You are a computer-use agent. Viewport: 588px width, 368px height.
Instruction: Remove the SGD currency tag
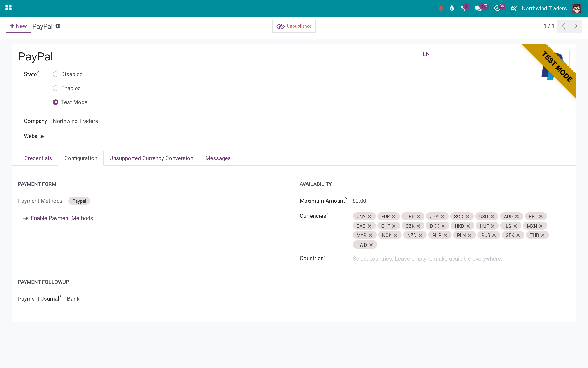tap(467, 217)
